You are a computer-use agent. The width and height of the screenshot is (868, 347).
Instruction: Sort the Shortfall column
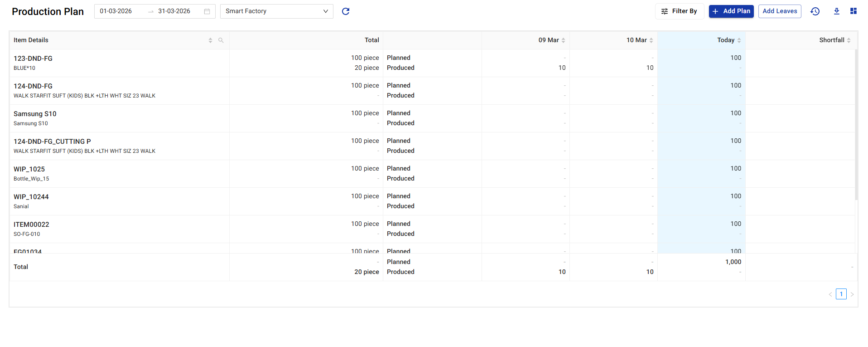[849, 40]
